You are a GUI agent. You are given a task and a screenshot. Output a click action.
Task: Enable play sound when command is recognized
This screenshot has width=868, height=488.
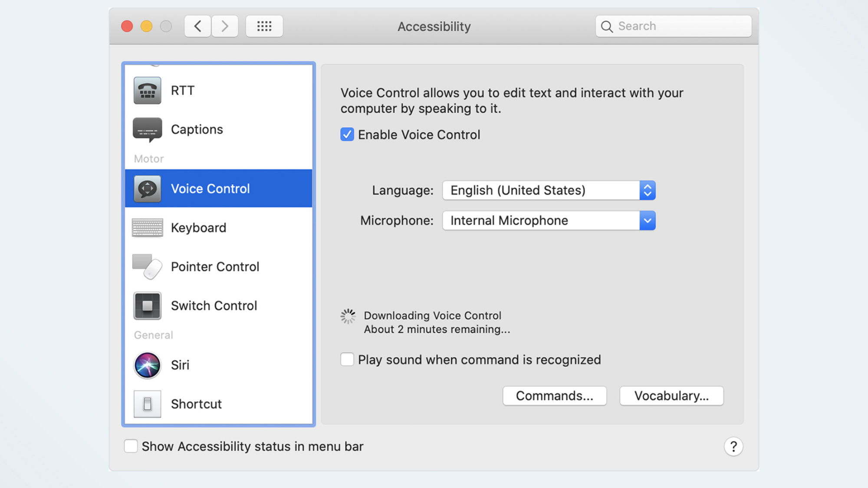point(347,359)
